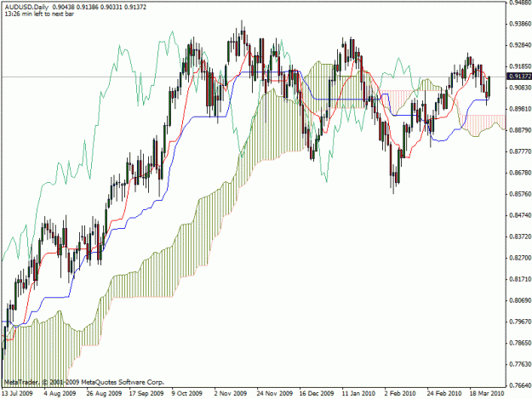Select the current price label 0.91372
The height and width of the screenshot is (399, 532).
(x=519, y=77)
